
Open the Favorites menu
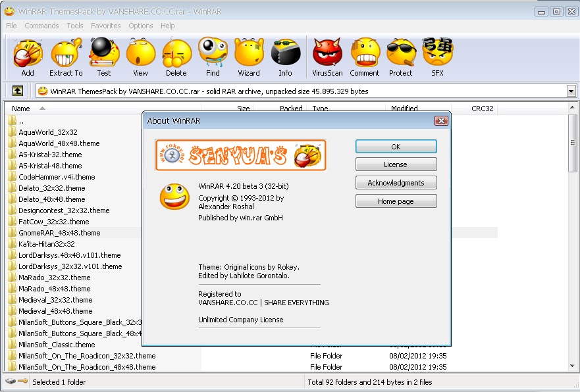coord(106,26)
